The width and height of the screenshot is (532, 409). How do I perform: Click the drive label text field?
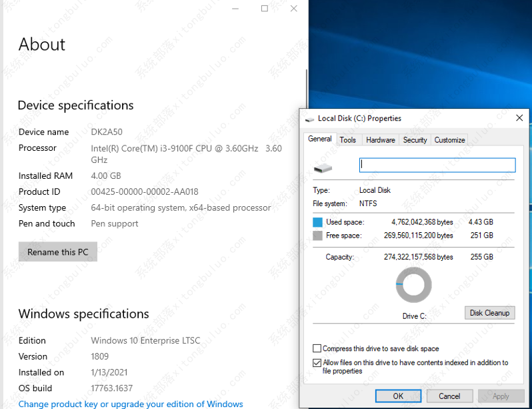437,165
